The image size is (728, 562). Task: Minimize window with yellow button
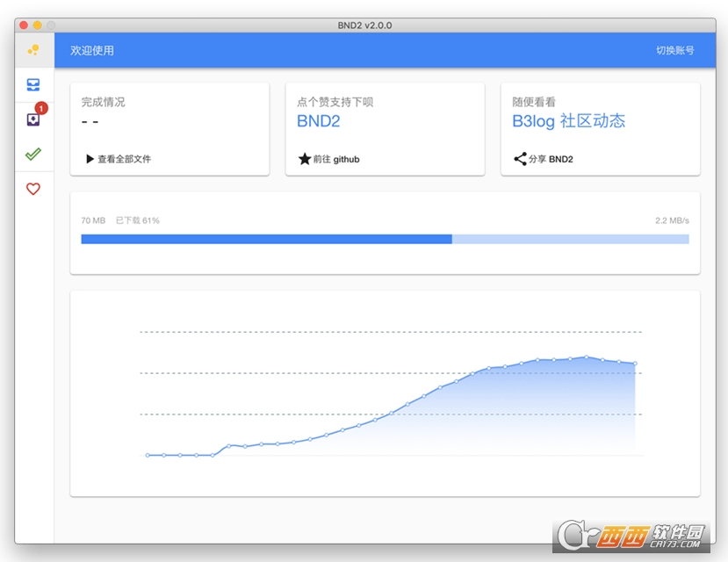point(38,25)
